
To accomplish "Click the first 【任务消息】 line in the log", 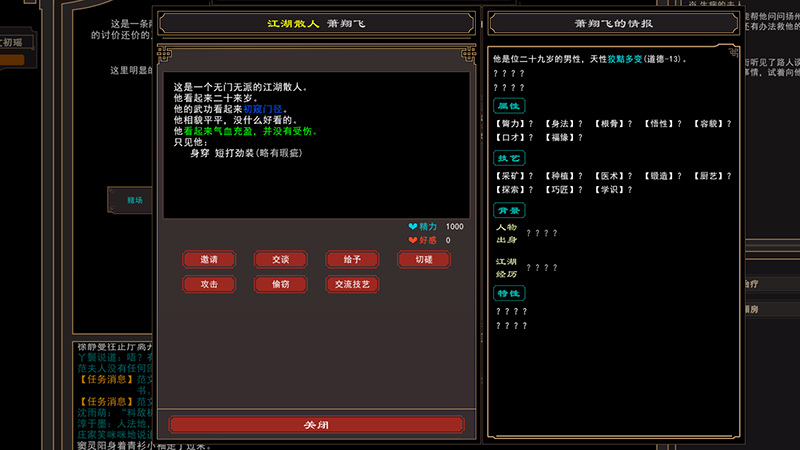I will pyautogui.click(x=115, y=379).
